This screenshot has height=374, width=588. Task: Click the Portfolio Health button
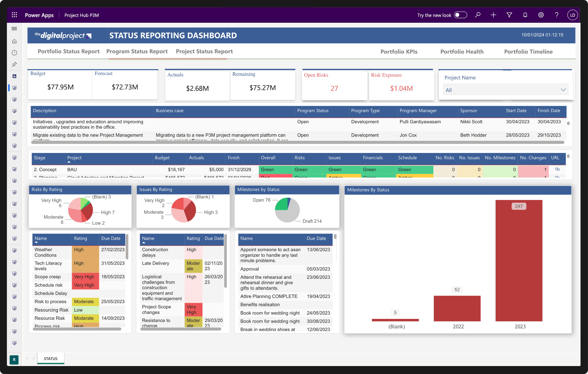click(x=462, y=52)
